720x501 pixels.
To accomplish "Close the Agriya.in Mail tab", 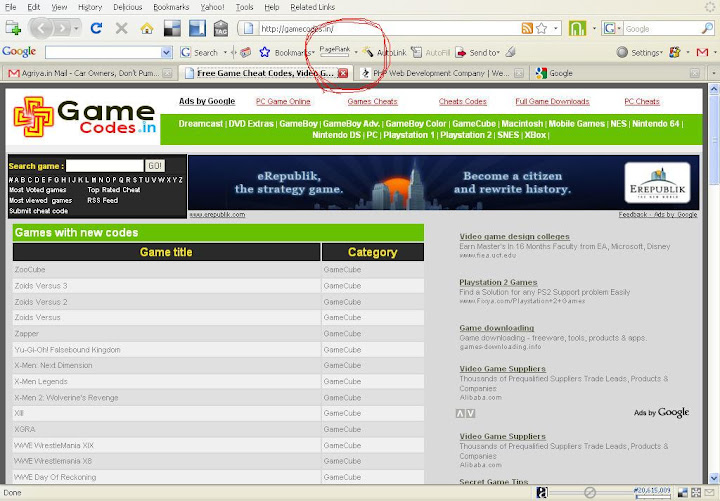I will click(x=168, y=73).
